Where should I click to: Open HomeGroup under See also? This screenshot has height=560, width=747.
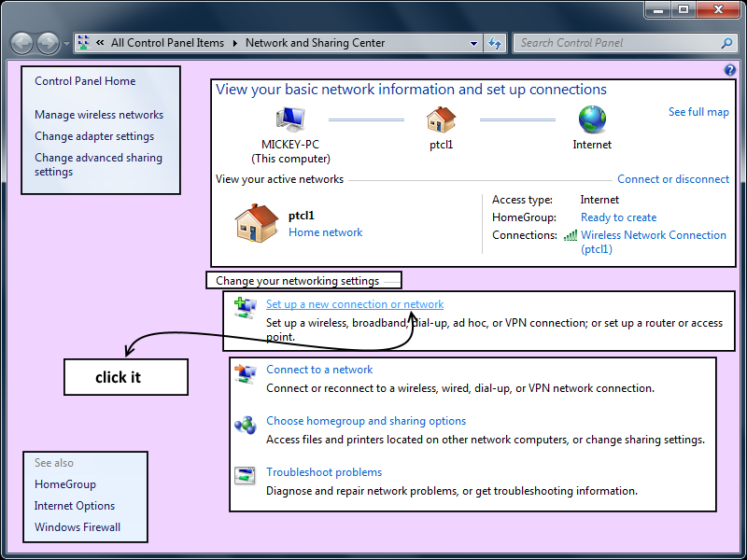(x=65, y=484)
